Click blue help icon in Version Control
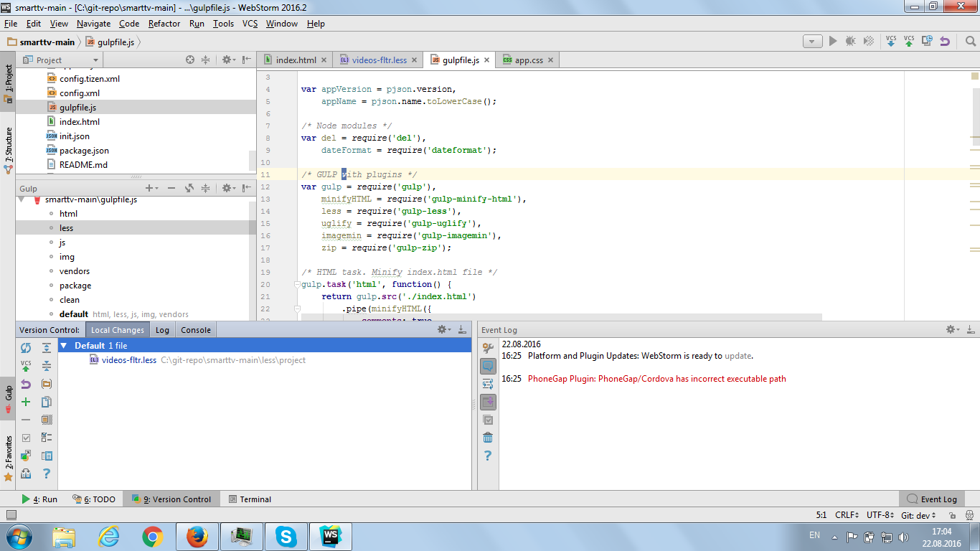The width and height of the screenshot is (980, 551). 47,474
